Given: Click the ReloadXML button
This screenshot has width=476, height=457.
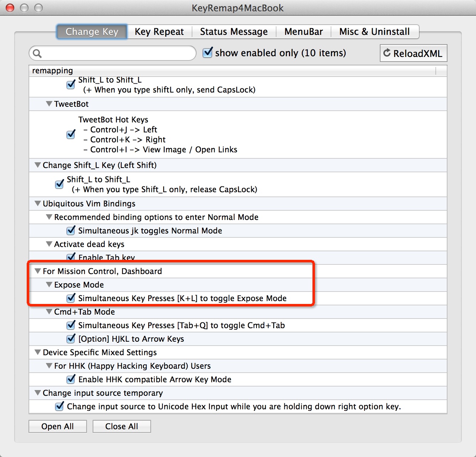Looking at the screenshot, I should [x=413, y=53].
